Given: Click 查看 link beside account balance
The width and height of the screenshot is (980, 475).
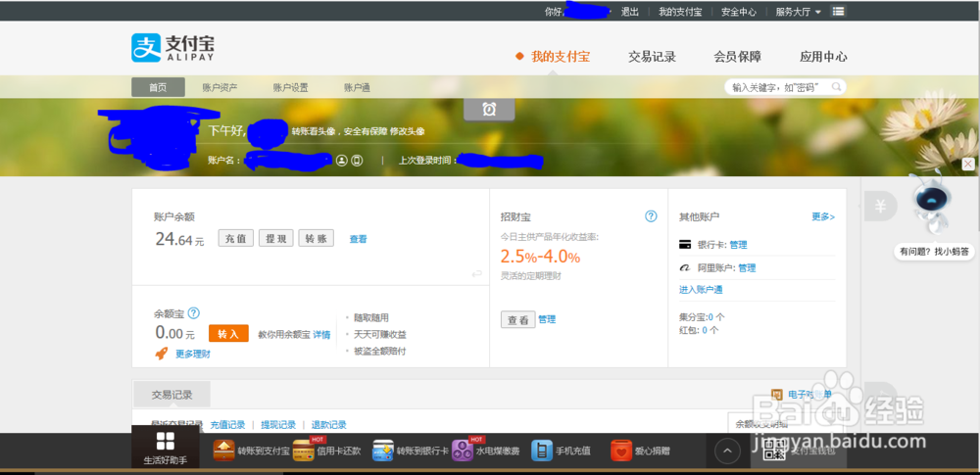Looking at the screenshot, I should pyautogui.click(x=358, y=239).
